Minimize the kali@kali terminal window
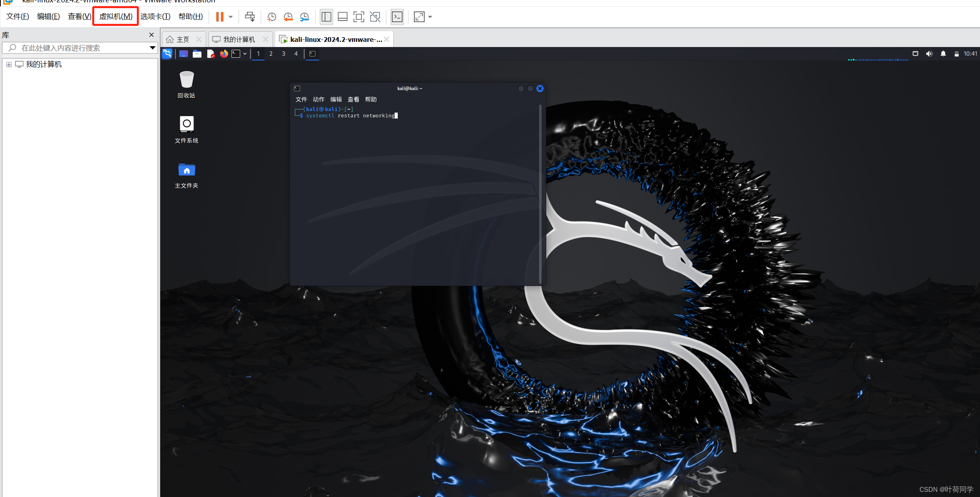Screen dimensions: 980x497 click(x=521, y=88)
